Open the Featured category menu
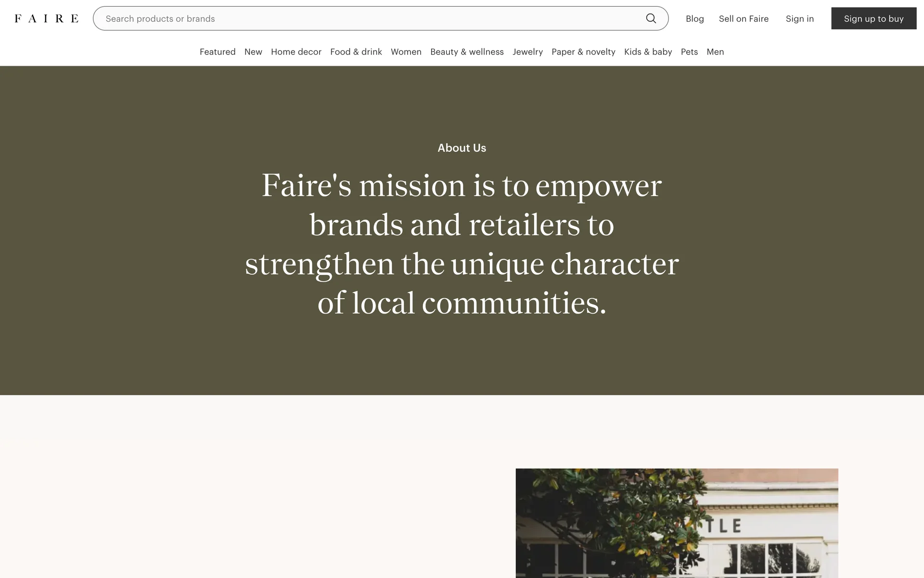 tap(218, 52)
